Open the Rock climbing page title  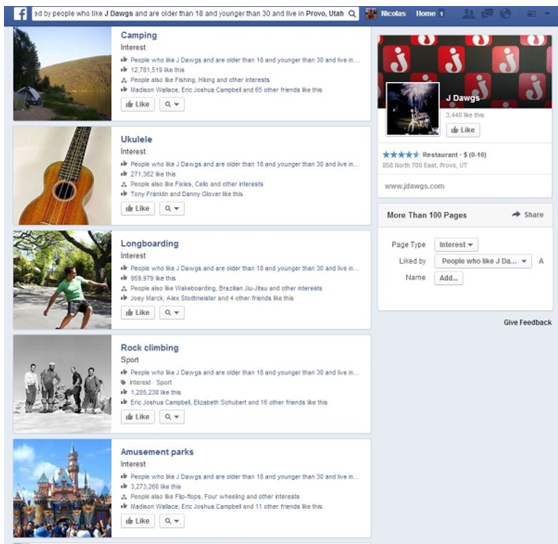click(x=149, y=348)
